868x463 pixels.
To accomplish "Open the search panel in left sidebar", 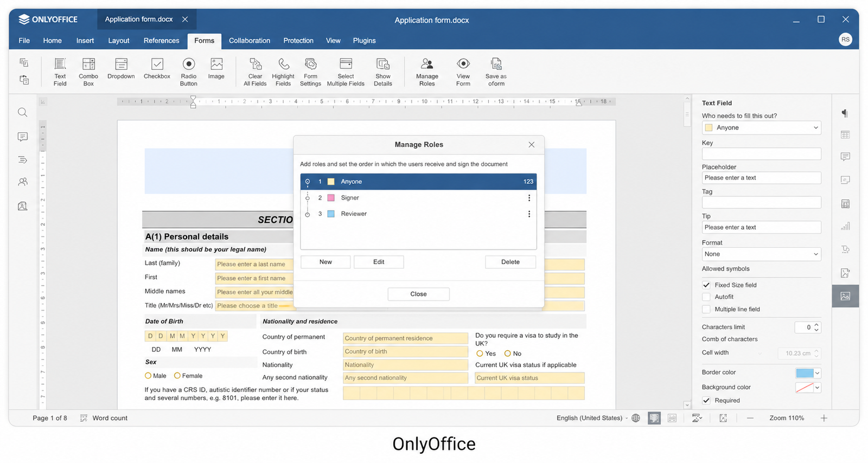I will pyautogui.click(x=22, y=112).
